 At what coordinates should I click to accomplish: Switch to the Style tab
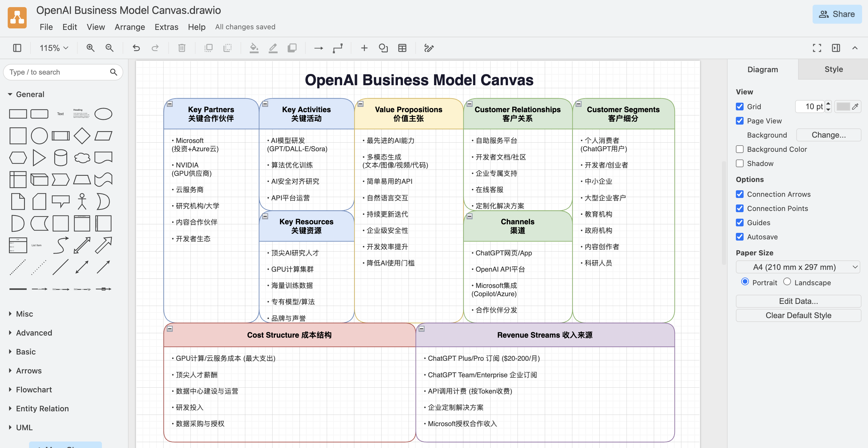(833, 69)
